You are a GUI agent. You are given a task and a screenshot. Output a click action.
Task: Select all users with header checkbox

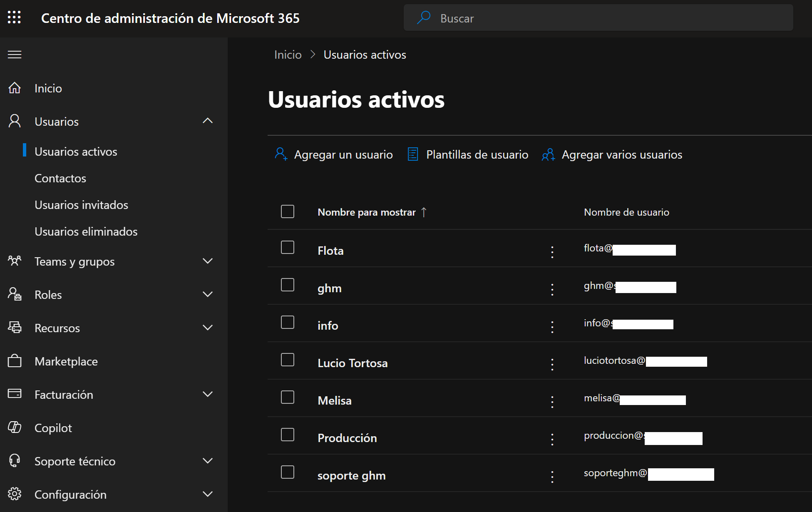tap(288, 211)
